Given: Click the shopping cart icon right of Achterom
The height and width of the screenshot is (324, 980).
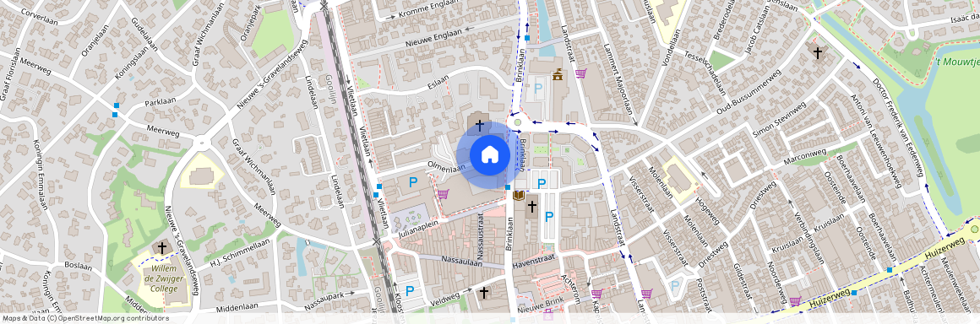Looking at the screenshot, I should (x=596, y=293).
